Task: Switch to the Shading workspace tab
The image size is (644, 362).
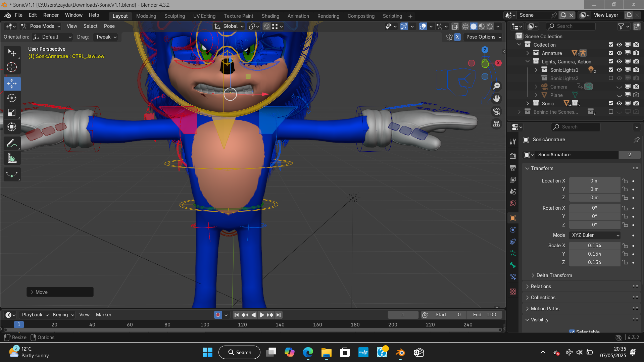Action: (270, 16)
